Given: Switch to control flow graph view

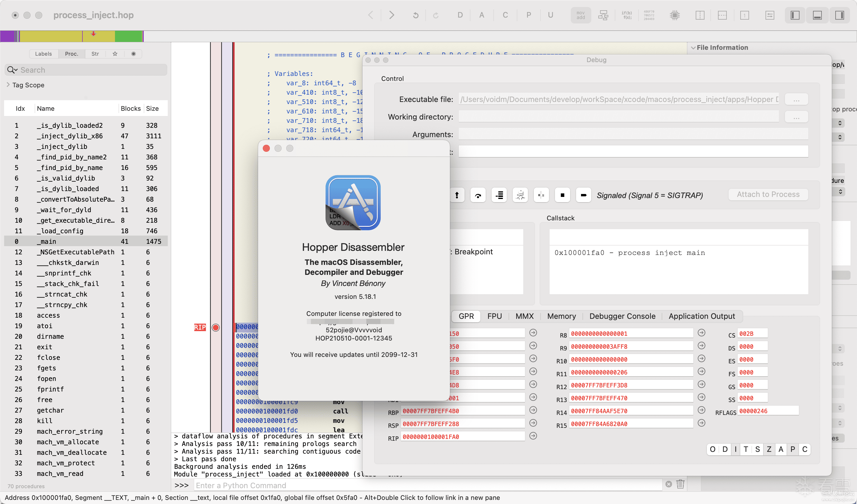Looking at the screenshot, I should [603, 15].
